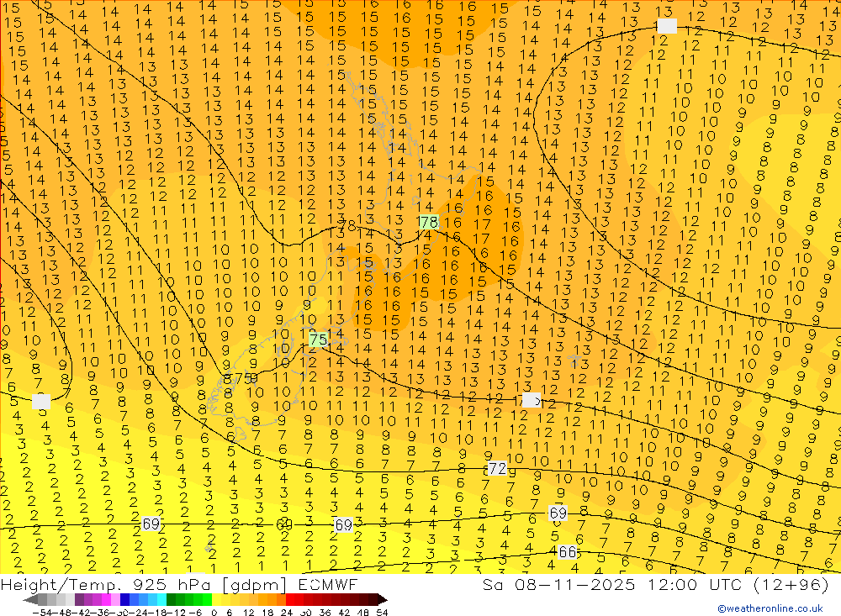Click the leftmost boxed 69 contour label
Viewport: 841px width, 616px height.
click(151, 524)
